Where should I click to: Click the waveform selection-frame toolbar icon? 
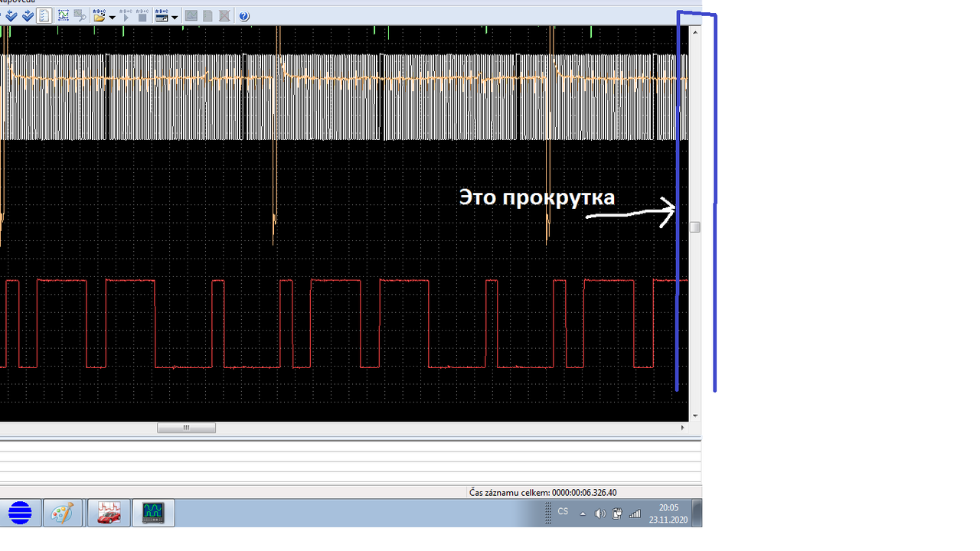tap(64, 15)
